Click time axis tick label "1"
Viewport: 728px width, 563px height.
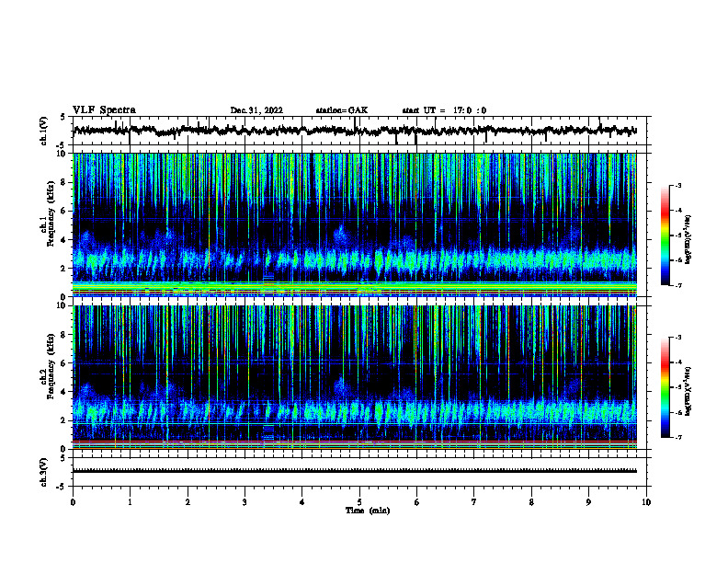tap(130, 502)
